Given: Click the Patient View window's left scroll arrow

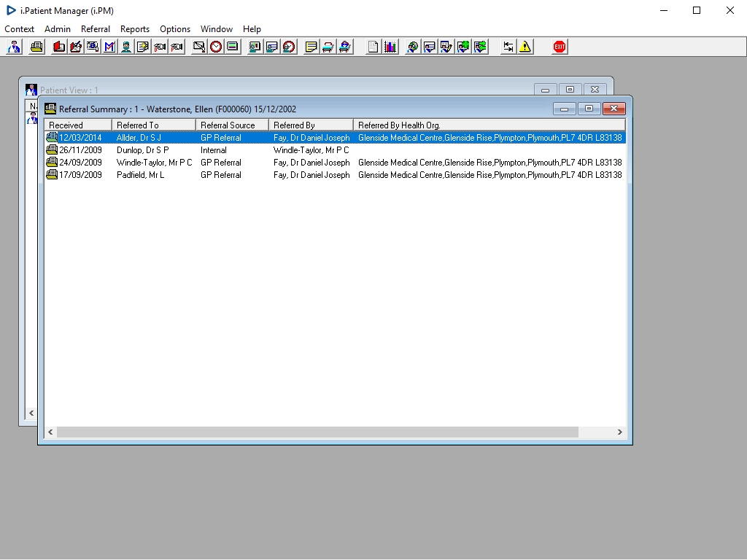Looking at the screenshot, I should 31,413.
